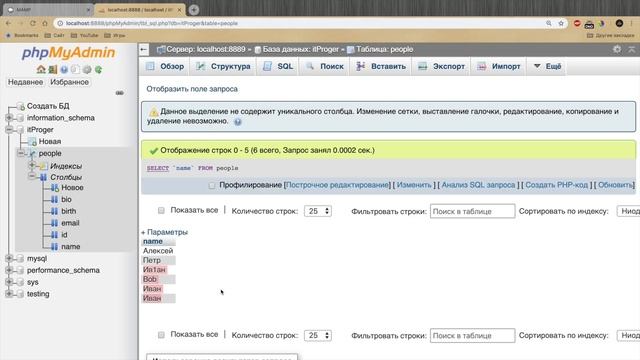Screen dimensions: 640x360
Task: Click the chain link icon in sidebar
Action: click(119, 93)
